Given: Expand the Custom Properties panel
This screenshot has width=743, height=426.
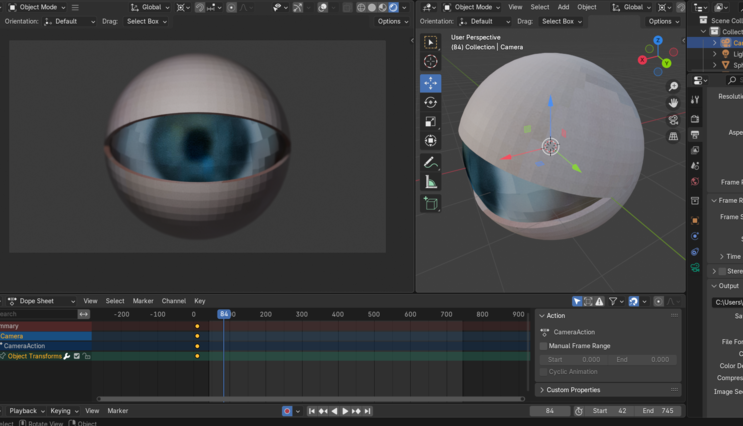Looking at the screenshot, I should point(573,390).
